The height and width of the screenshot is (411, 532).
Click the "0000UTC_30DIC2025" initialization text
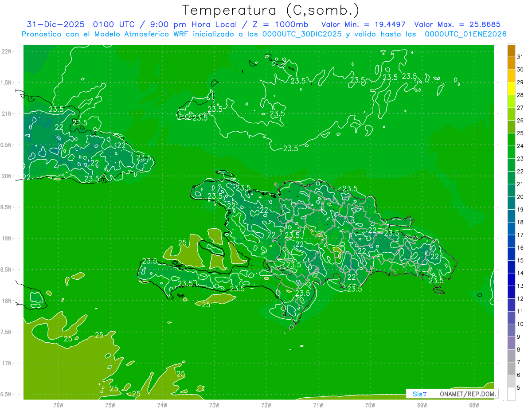(302, 34)
